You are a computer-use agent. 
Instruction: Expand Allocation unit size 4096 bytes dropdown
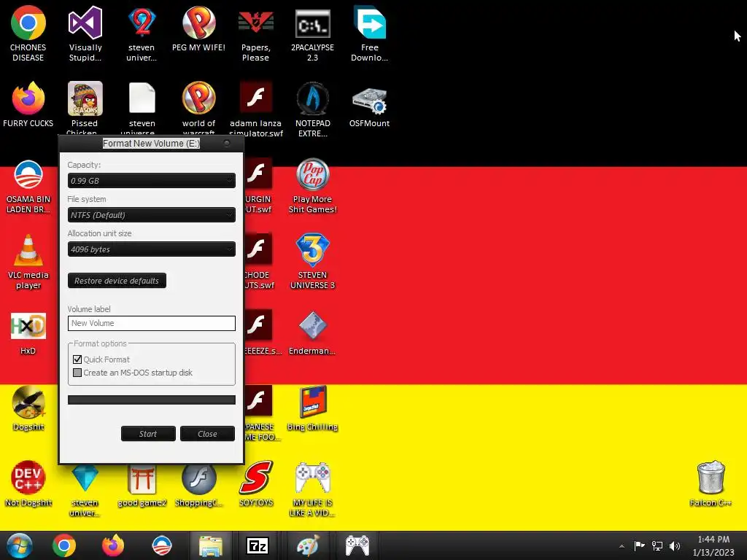click(x=152, y=249)
